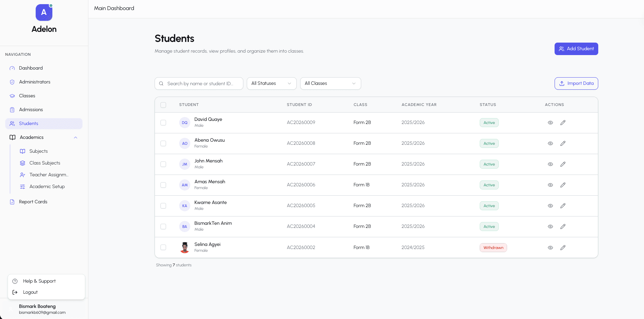The height and width of the screenshot is (319, 644).
Task: Click the STUDENT ID column header
Action: 299,105
